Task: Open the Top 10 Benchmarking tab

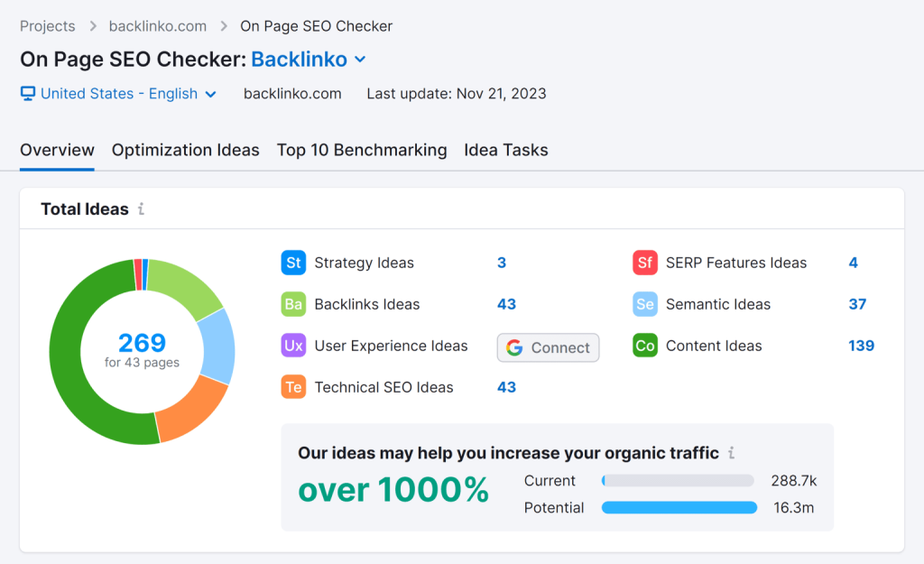Action: (x=362, y=151)
